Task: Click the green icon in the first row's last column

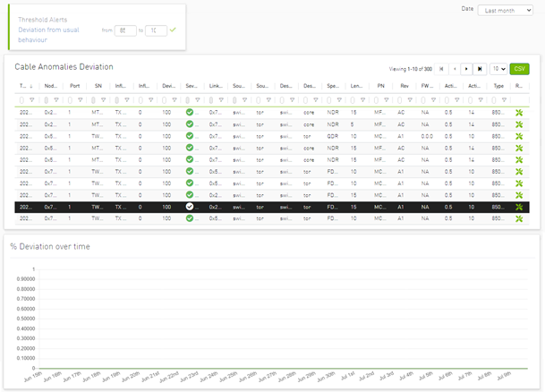Action: pos(519,113)
